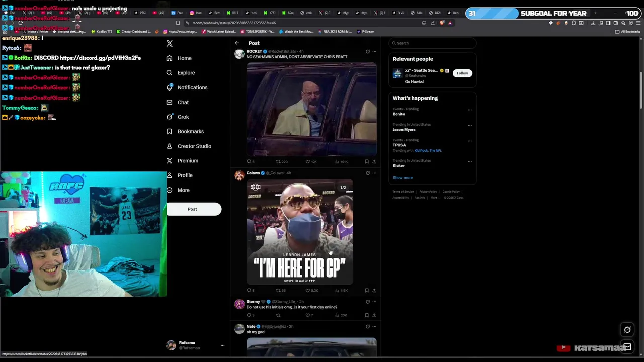Screen dimensions: 644x362
Task: Open Cookie Policy footer link
Action: click(451, 192)
